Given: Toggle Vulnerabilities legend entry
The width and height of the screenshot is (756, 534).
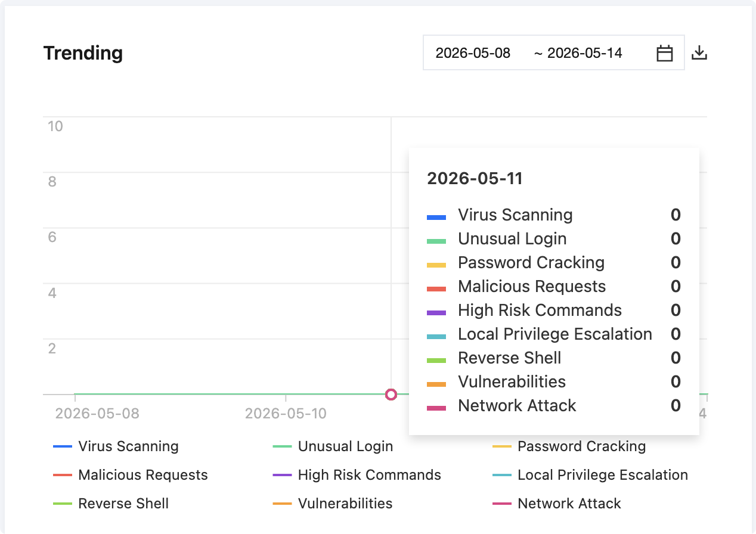Looking at the screenshot, I should tap(333, 504).
